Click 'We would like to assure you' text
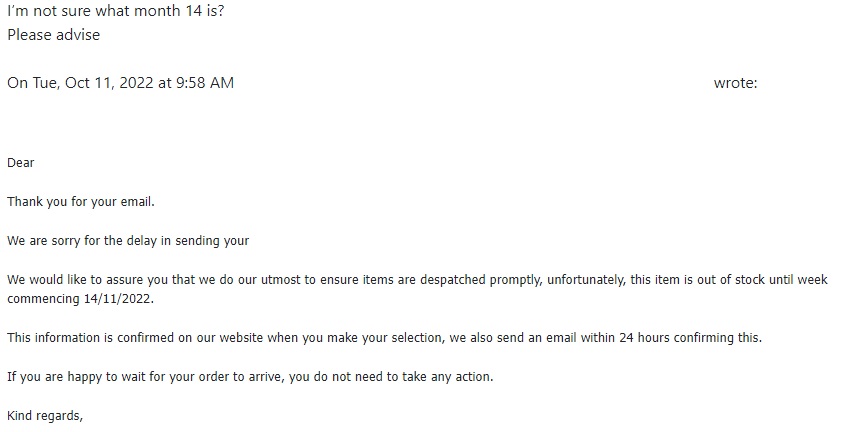The height and width of the screenshot is (432, 841). pos(102,280)
